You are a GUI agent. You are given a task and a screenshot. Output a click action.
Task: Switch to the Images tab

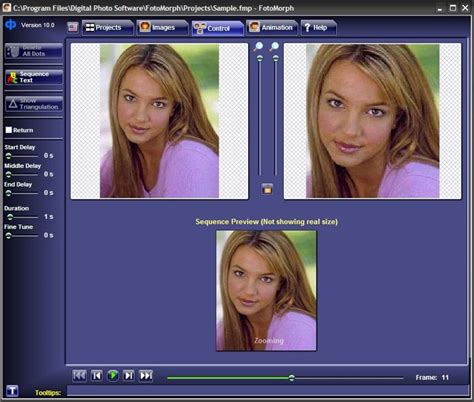coord(162,28)
